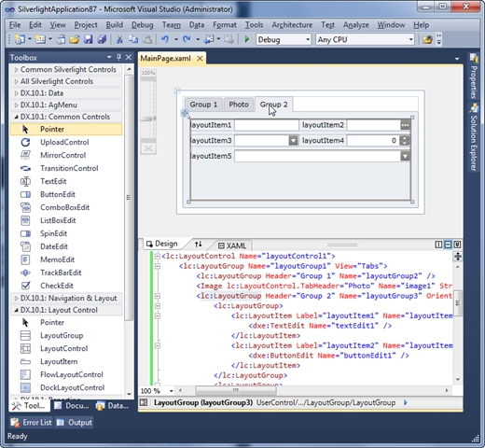
Task: Open the Any CPU platform dropdown
Action: tap(410, 40)
